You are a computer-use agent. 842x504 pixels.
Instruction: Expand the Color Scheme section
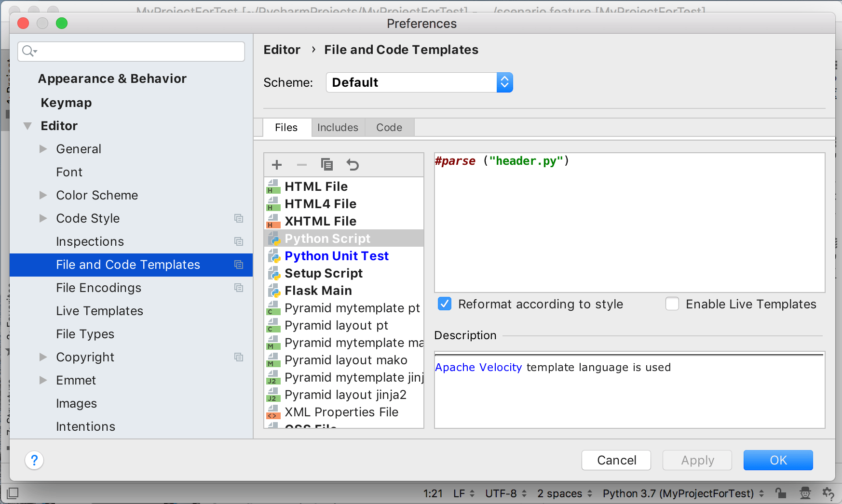pos(43,195)
